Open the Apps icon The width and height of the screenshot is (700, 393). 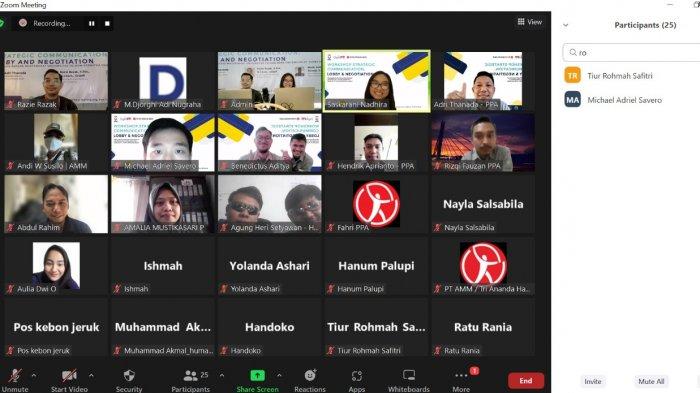tap(356, 376)
